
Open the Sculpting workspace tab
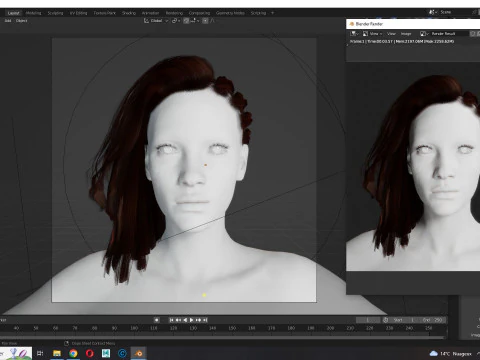click(55, 13)
